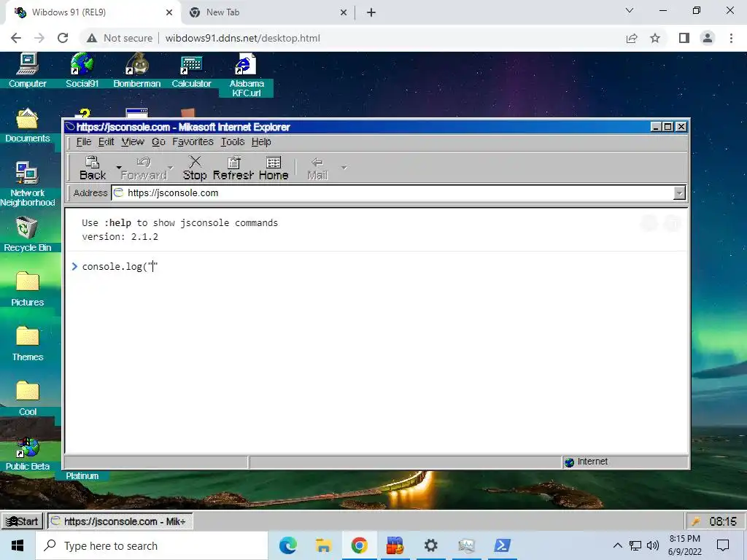Expand the Back history dropdown arrow

pyautogui.click(x=119, y=168)
